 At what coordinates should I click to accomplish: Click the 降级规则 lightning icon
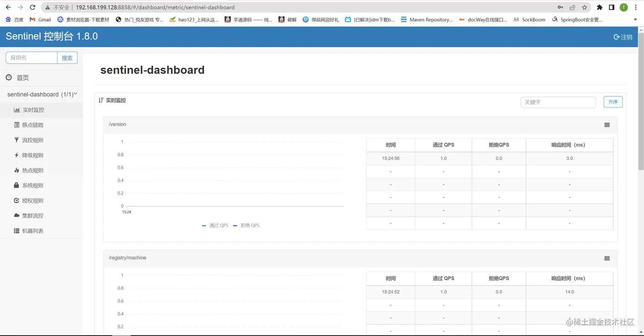click(x=17, y=155)
